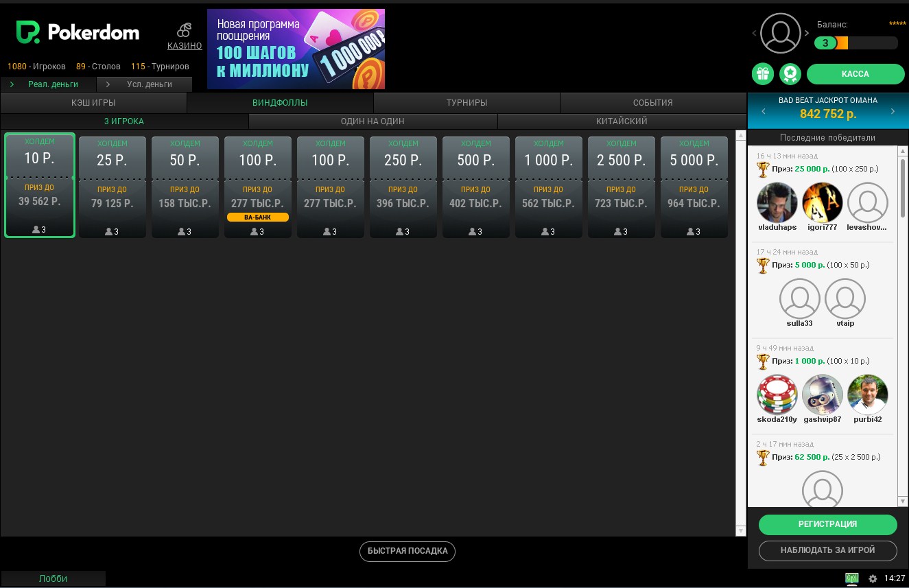
Task: Select the 5 000 Р. Холдем ticket
Action: [x=694, y=187]
